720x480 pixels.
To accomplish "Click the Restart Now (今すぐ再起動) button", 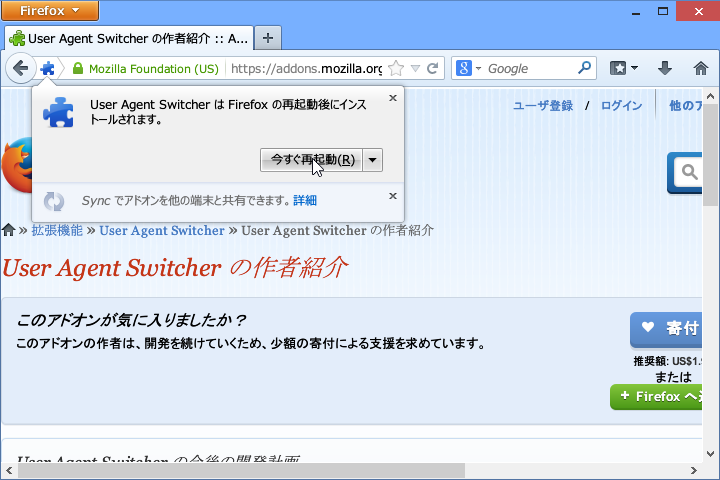I will pos(312,160).
